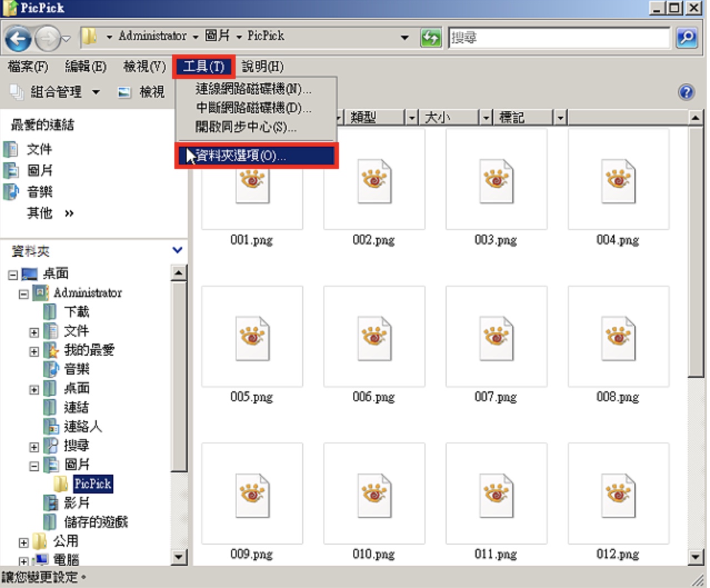Select the 002.png file icon
Screen dimensions: 710x588
[x=374, y=181]
